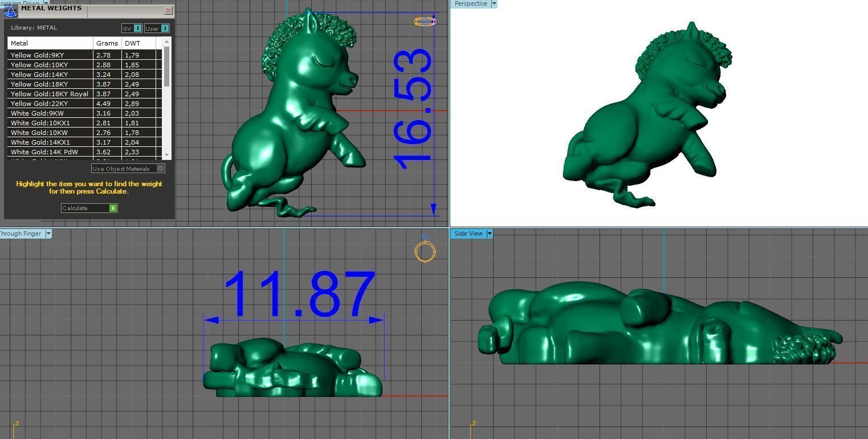Select the Yellow Gold:22KY row
The width and height of the screenshot is (868, 439).
click(x=84, y=104)
